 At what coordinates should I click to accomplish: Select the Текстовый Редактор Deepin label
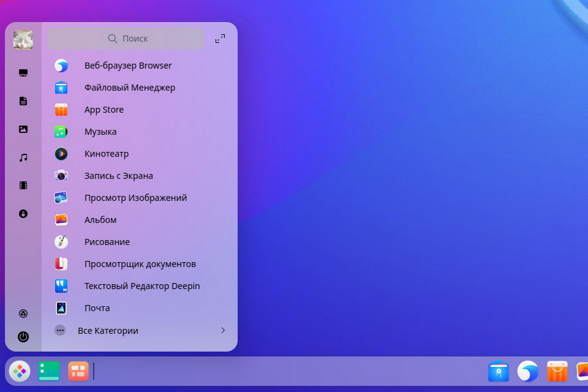click(x=142, y=286)
